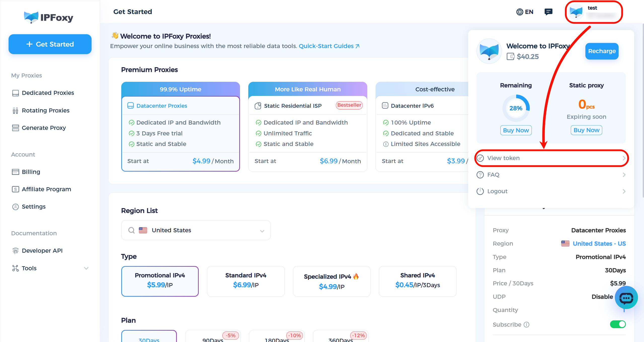Click the Limited Sites Accessible info icon
Image resolution: width=644 pixels, height=342 pixels.
tap(386, 144)
